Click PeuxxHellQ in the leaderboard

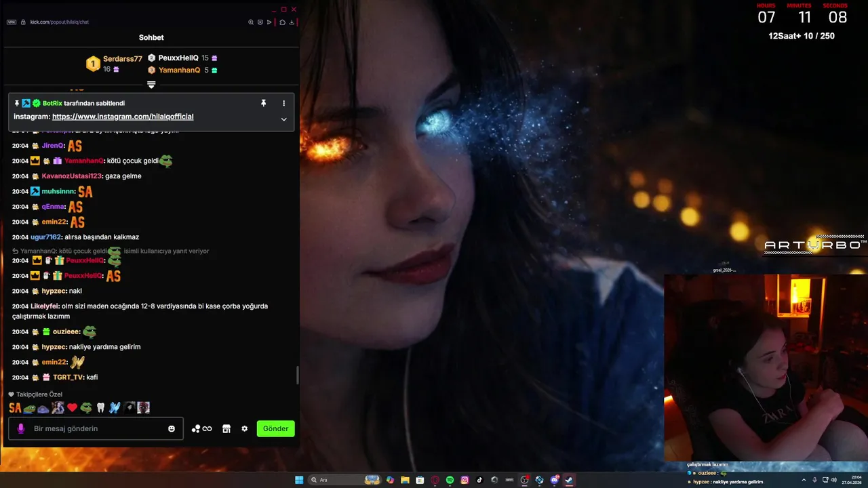178,58
